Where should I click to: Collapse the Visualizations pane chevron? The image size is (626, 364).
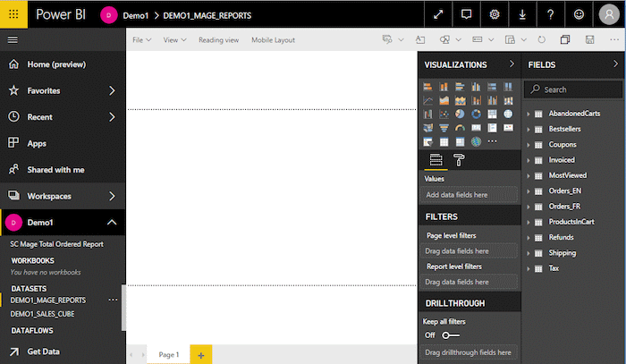pos(512,63)
